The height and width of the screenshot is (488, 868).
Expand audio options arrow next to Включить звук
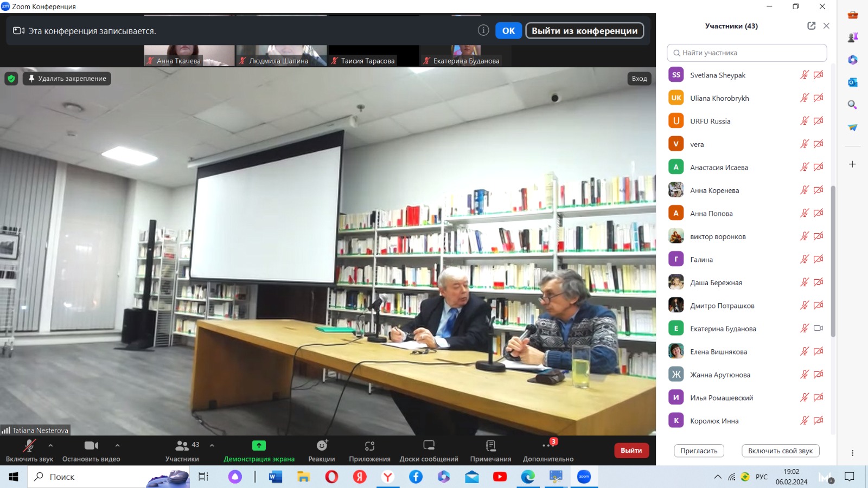[x=50, y=445]
